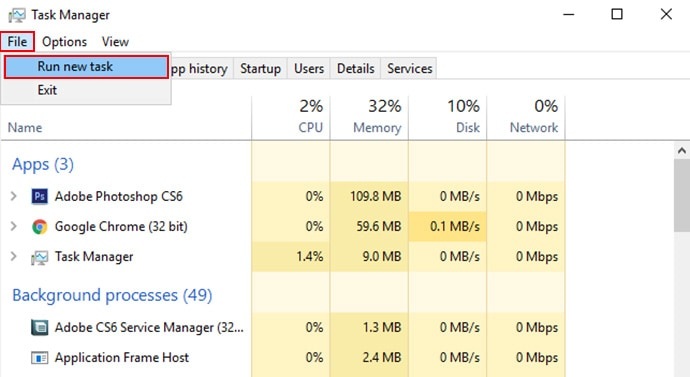Image resolution: width=690 pixels, height=377 pixels.
Task: Click the vertical scrollbar thumb
Action: point(682,195)
